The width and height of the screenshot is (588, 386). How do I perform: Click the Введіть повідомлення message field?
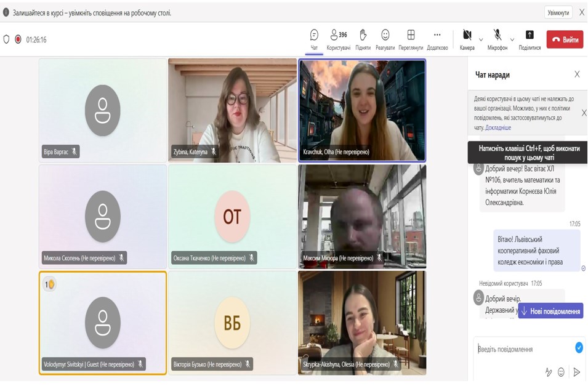tap(523, 349)
